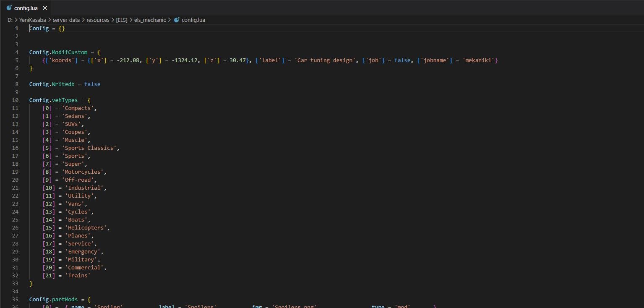644x308 pixels.
Task: Click the false value after Config.Writedb
Action: (92, 84)
